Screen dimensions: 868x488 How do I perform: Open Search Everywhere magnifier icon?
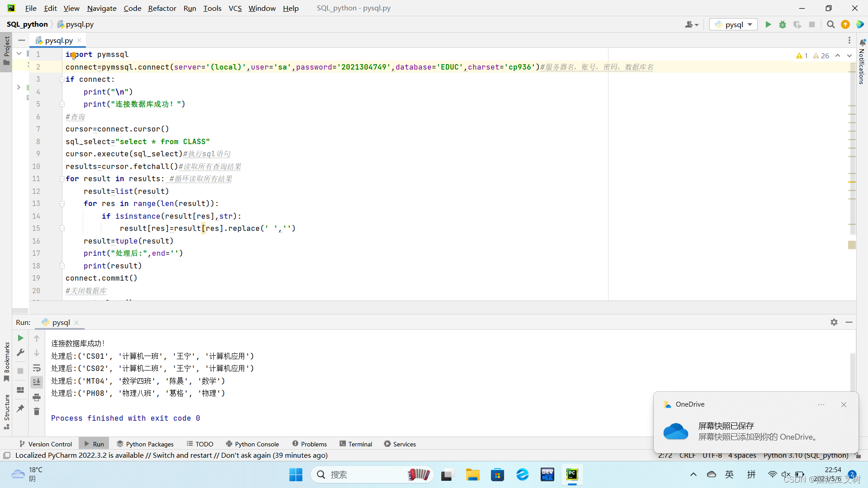(830, 24)
